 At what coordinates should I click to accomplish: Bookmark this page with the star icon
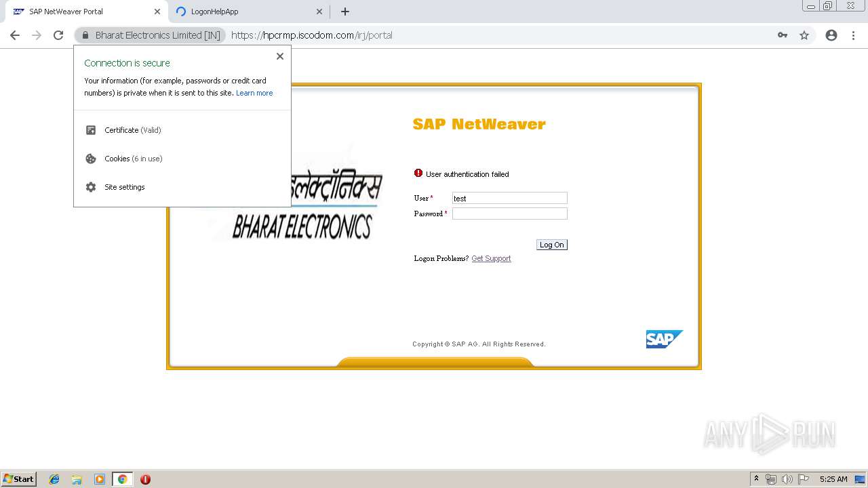804,35
